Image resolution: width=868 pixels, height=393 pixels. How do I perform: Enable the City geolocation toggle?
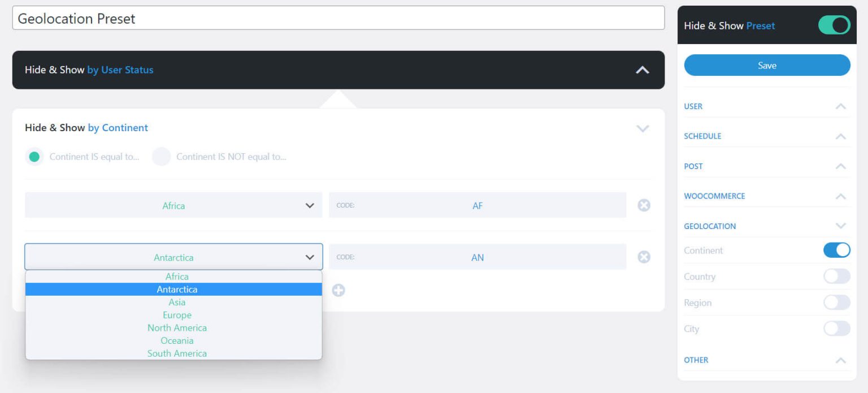tap(836, 329)
